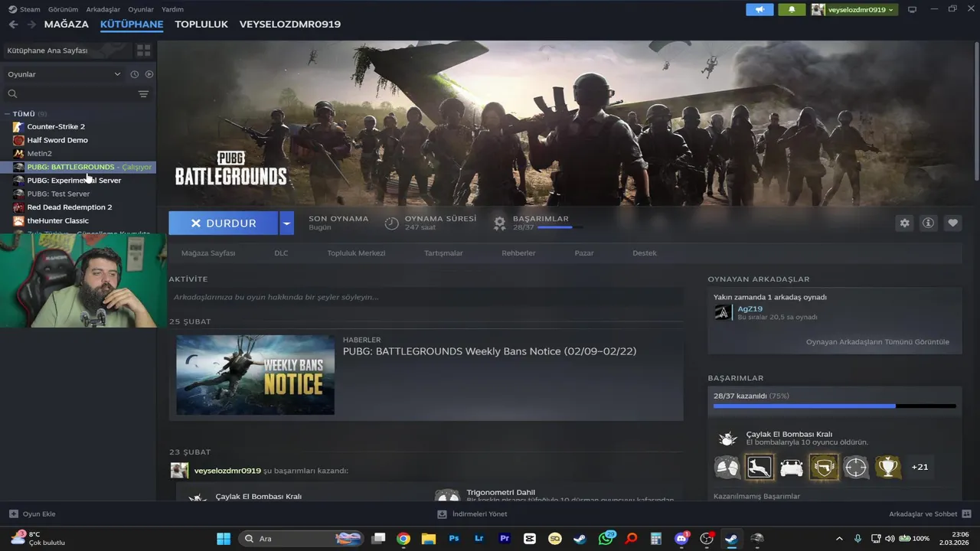The height and width of the screenshot is (551, 980).
Task: Click the play time clock icon
Action: click(391, 223)
